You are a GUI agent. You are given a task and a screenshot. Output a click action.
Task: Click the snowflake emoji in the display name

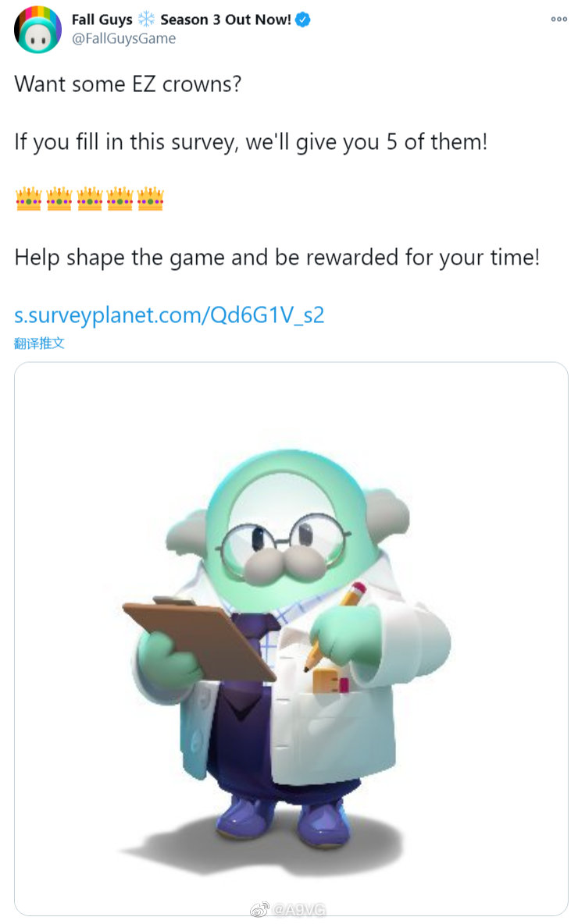tap(146, 20)
